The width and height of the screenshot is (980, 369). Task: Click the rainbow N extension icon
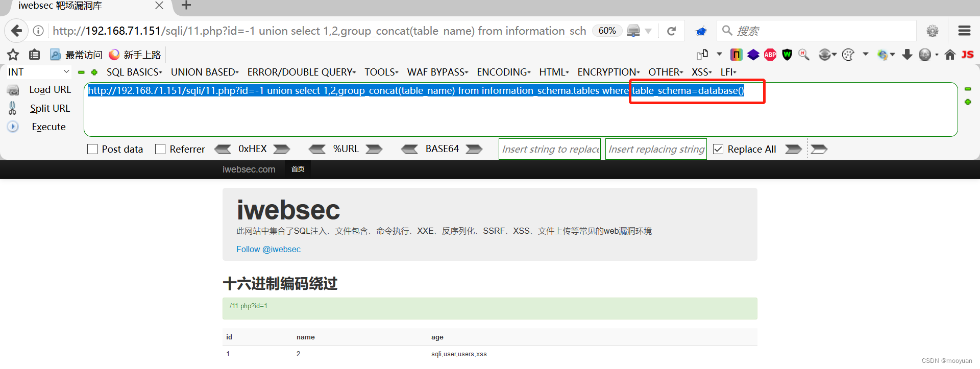point(736,55)
